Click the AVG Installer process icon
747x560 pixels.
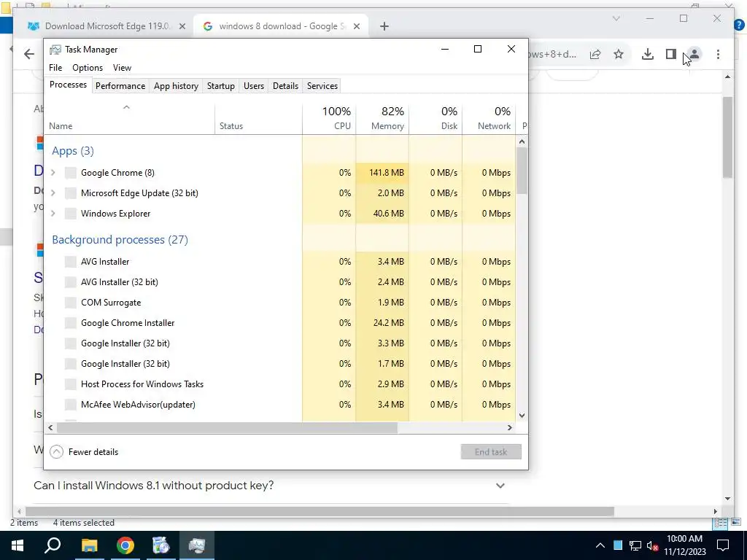click(x=71, y=262)
